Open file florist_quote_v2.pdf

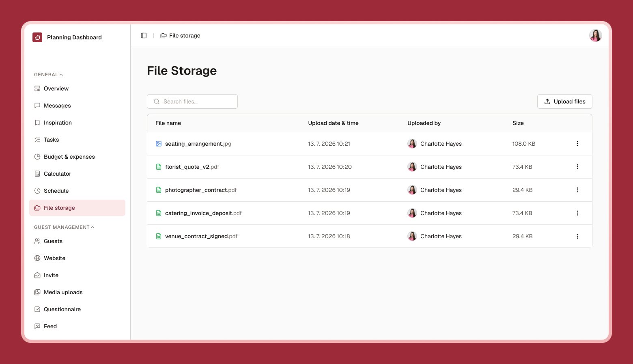point(192,167)
